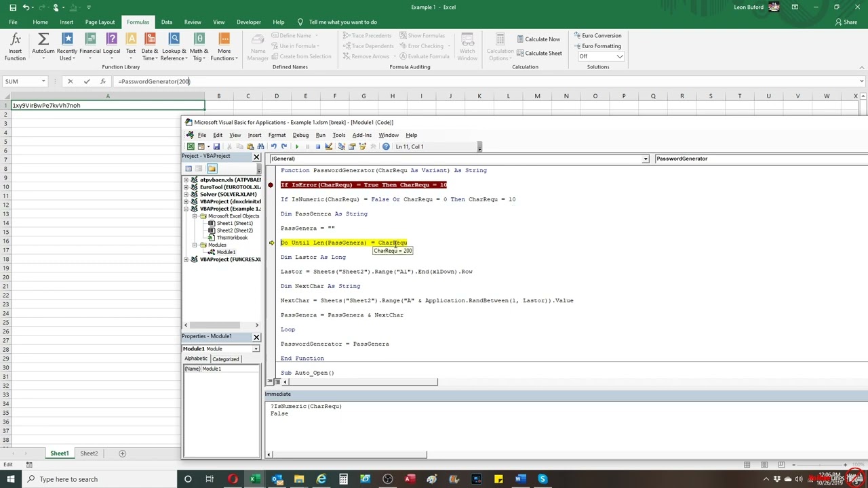Click Project Explorer icon in VBA toolbar
868x488 pixels.
pos(341,146)
